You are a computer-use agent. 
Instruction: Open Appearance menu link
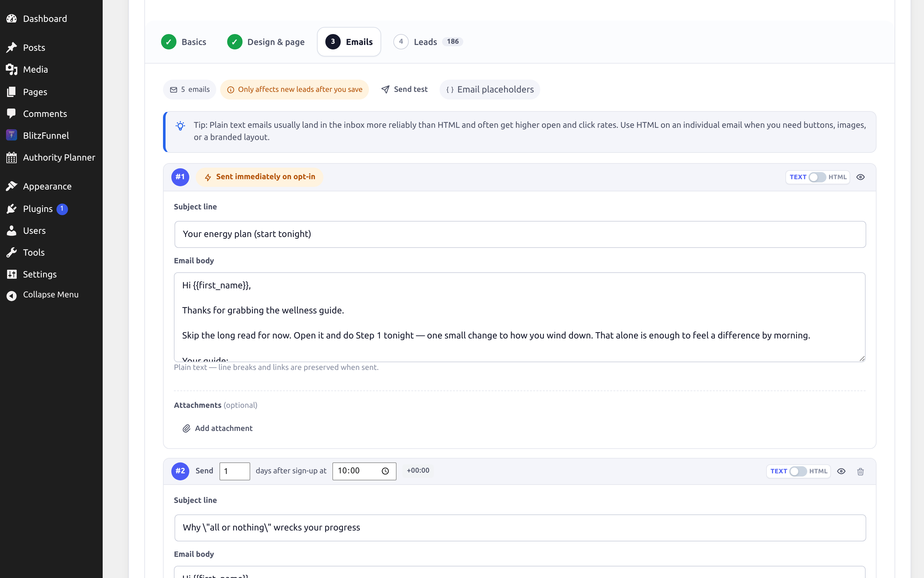click(51, 186)
